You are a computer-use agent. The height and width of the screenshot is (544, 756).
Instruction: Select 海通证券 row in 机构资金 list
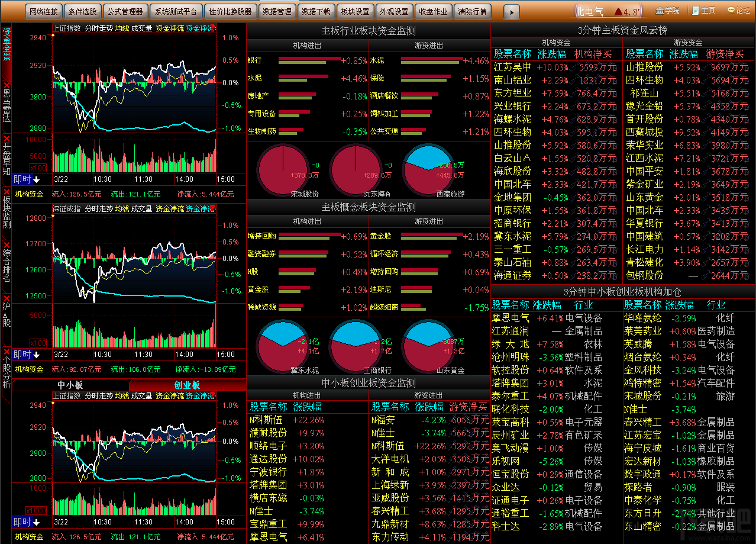click(557, 275)
